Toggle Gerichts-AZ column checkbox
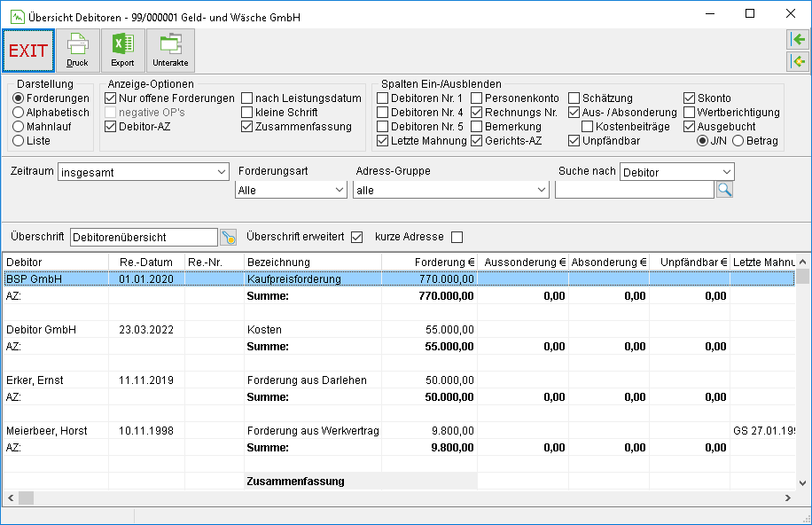The image size is (812, 525). click(x=477, y=140)
